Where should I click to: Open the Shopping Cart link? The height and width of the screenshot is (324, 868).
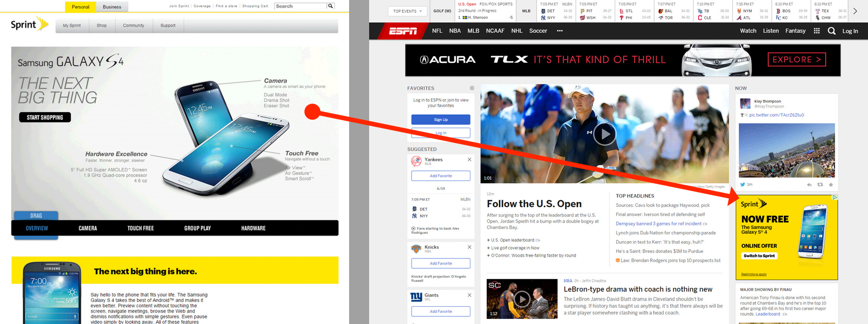[x=256, y=6]
